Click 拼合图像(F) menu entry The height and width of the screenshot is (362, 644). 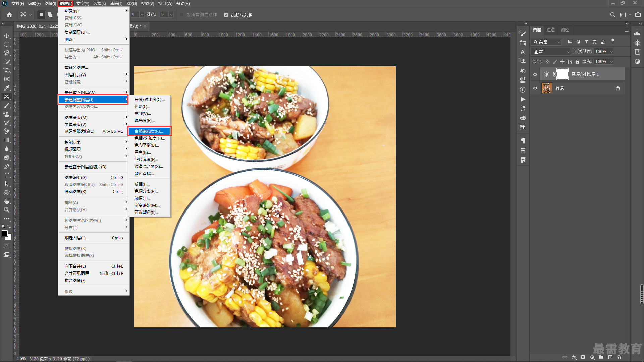point(94,281)
